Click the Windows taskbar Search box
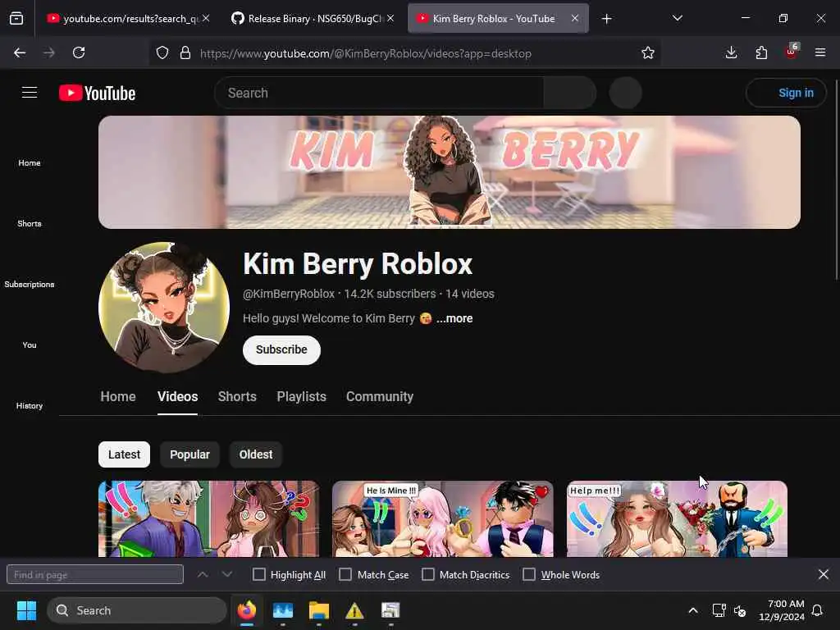The image size is (840, 630). tap(137, 610)
